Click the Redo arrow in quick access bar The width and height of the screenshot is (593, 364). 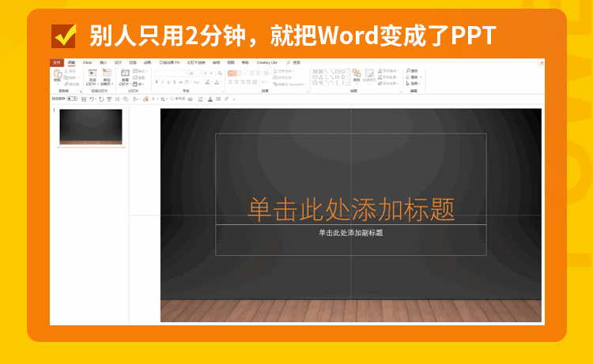(x=101, y=99)
